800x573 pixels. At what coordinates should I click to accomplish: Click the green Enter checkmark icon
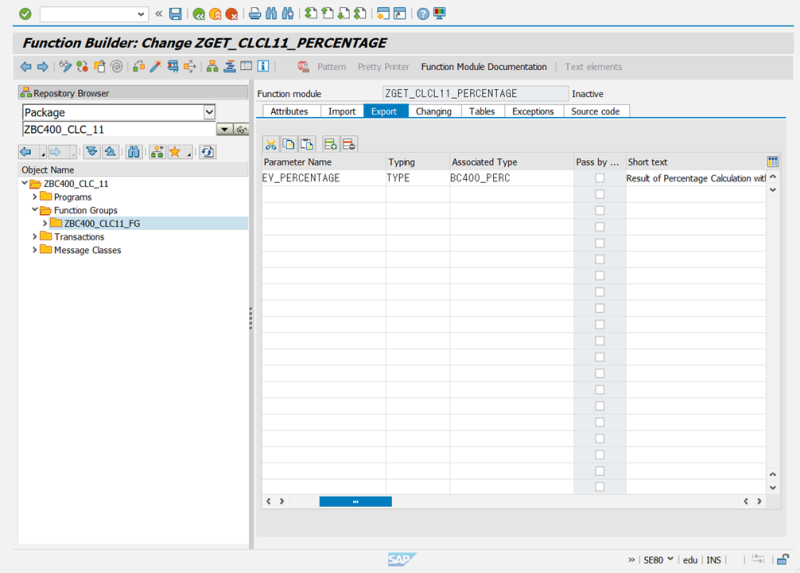pyautogui.click(x=25, y=14)
